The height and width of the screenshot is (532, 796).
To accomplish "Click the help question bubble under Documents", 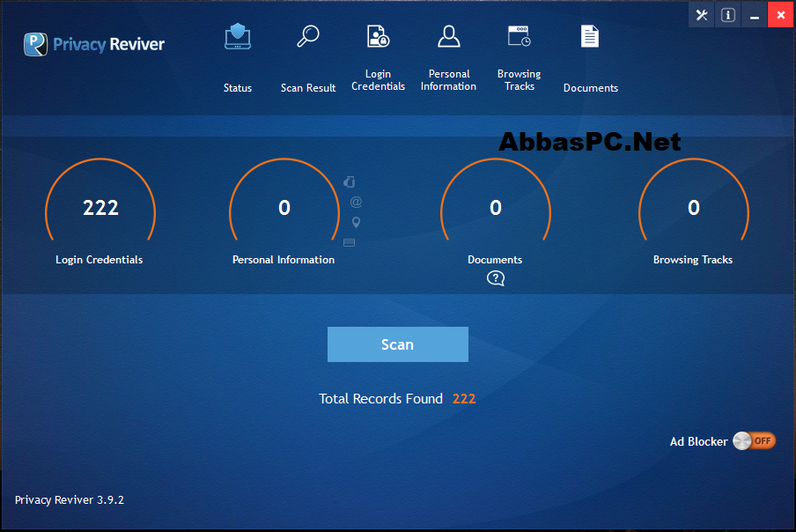I will (x=496, y=278).
